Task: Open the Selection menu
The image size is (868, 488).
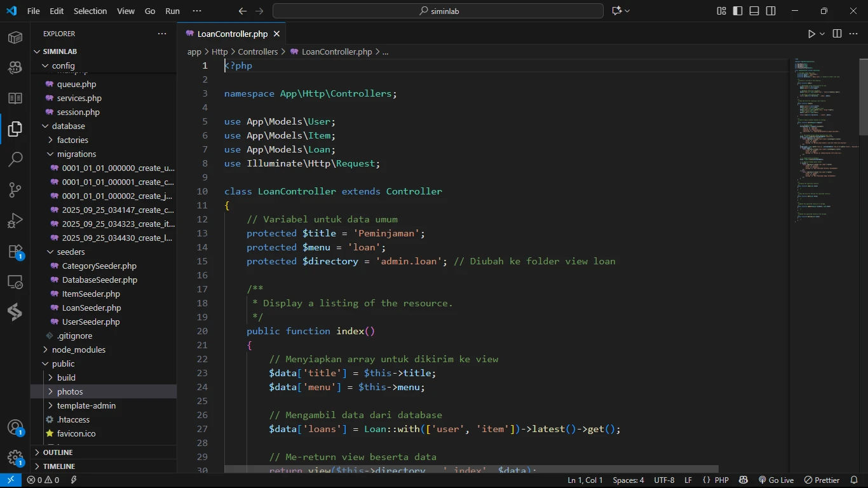Action: pyautogui.click(x=90, y=11)
